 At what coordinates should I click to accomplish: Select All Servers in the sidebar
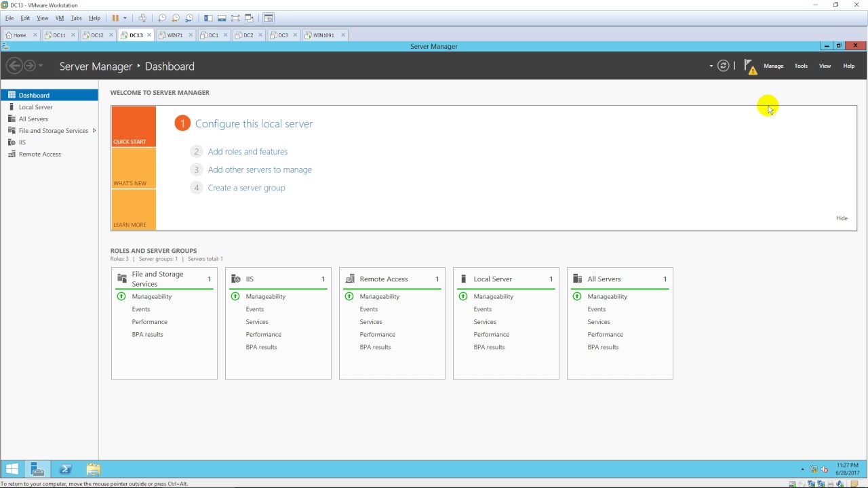tap(50, 119)
